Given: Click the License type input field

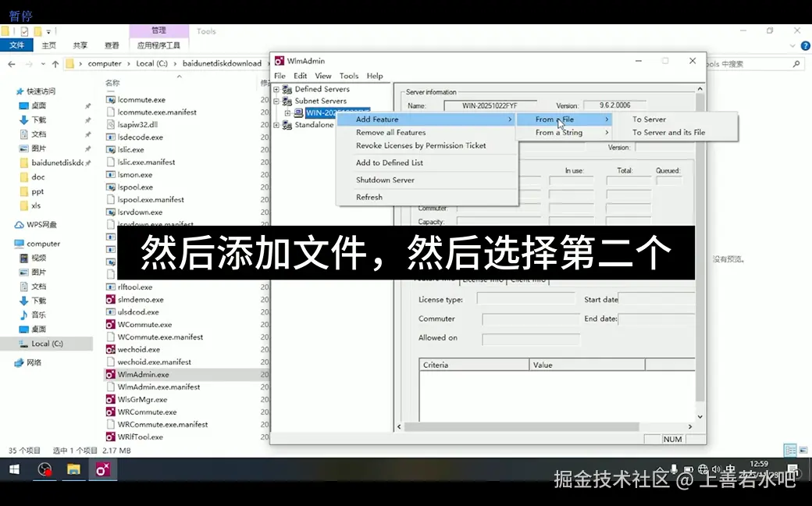Looking at the screenshot, I should (x=525, y=299).
